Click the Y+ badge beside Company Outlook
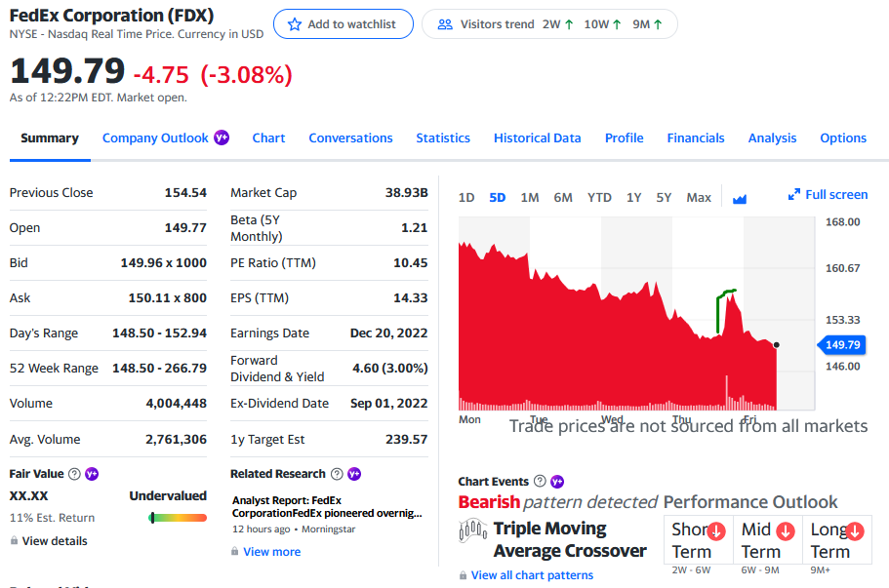 tap(222, 137)
